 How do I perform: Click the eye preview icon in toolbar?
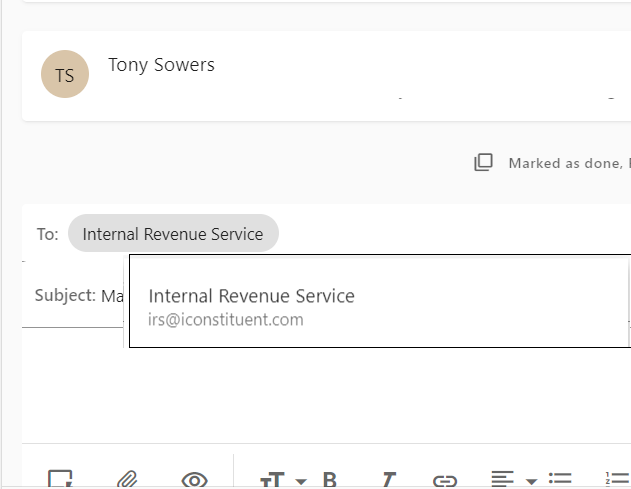point(194,480)
